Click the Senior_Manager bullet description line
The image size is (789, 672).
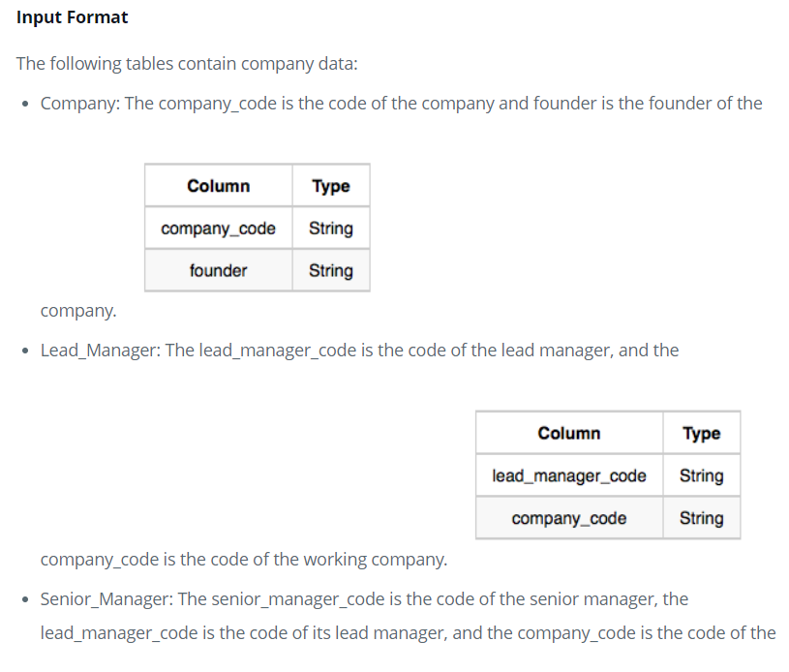364,599
